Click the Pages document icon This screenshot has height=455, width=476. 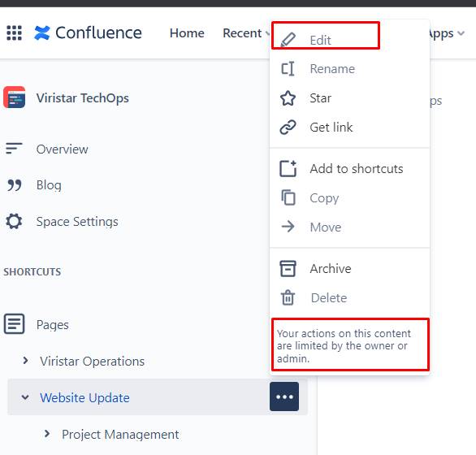[14, 324]
